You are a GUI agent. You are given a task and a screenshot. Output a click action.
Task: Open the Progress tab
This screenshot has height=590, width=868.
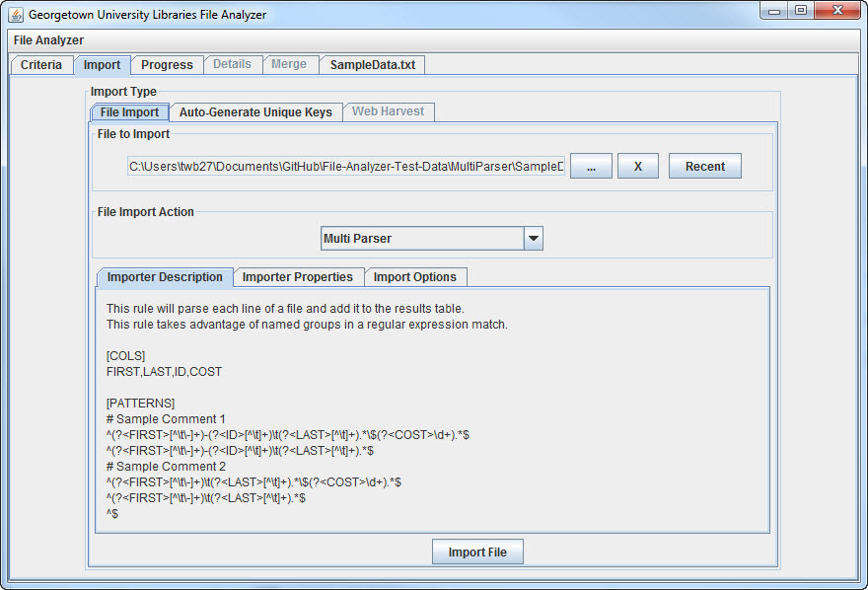(167, 65)
